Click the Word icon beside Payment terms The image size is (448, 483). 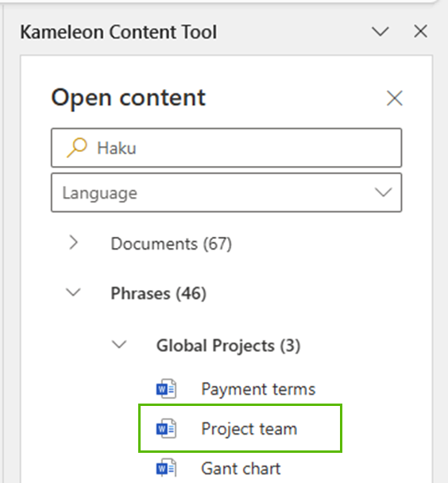[166, 388]
